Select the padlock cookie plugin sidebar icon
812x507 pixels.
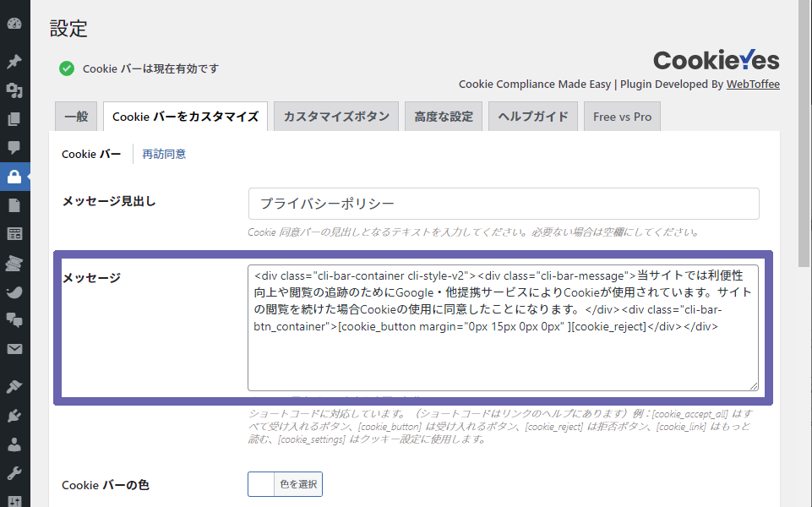pos(14,177)
